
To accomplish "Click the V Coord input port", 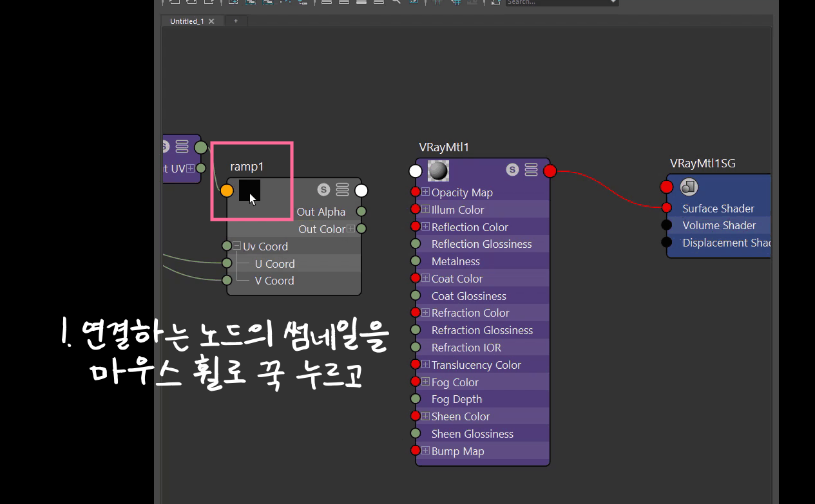I will [x=227, y=280].
